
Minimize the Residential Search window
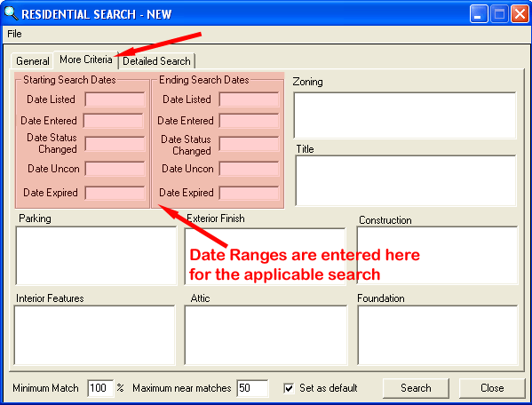tap(479, 14)
